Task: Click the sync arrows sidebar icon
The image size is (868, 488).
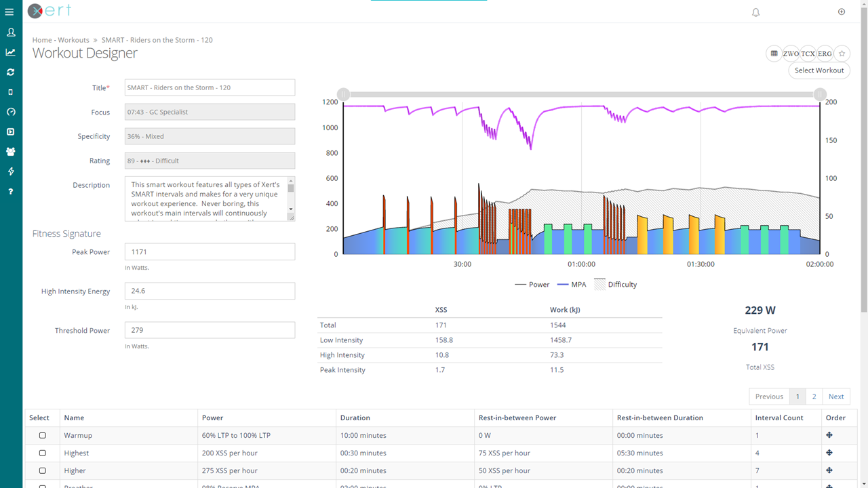Action: pos(11,72)
